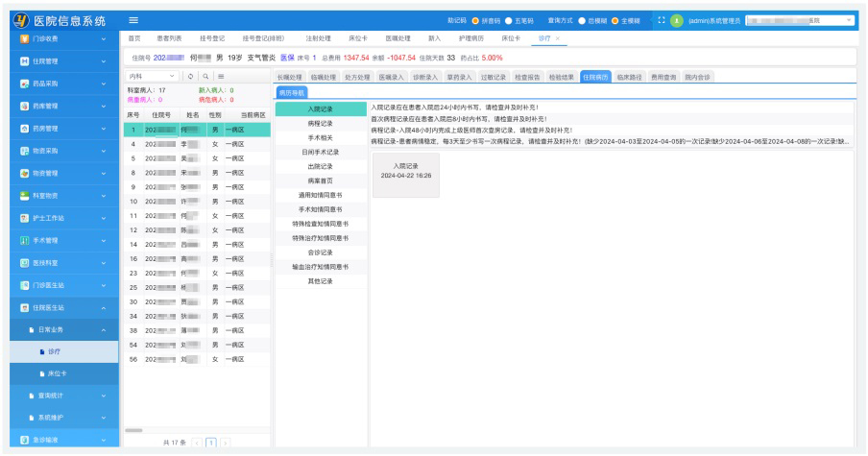Select 病程记录 in record navigation
Viewport: 868px width, 456px height.
pos(321,124)
